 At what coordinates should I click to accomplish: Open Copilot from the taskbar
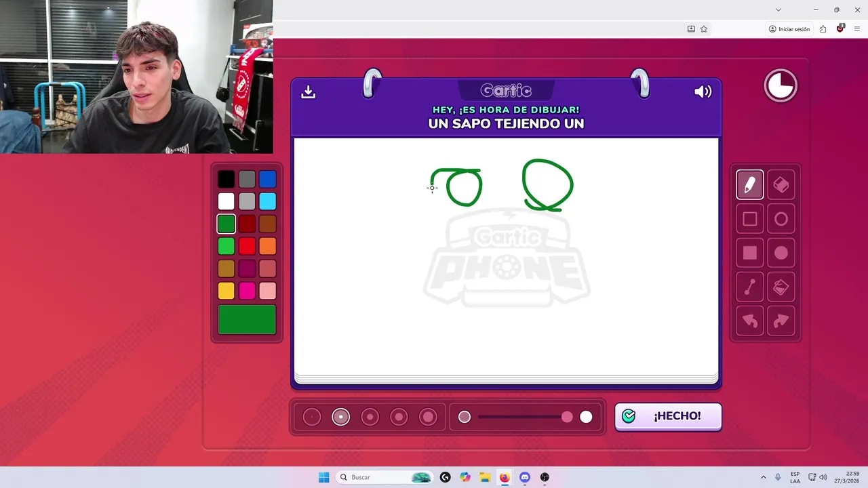pyautogui.click(x=465, y=477)
